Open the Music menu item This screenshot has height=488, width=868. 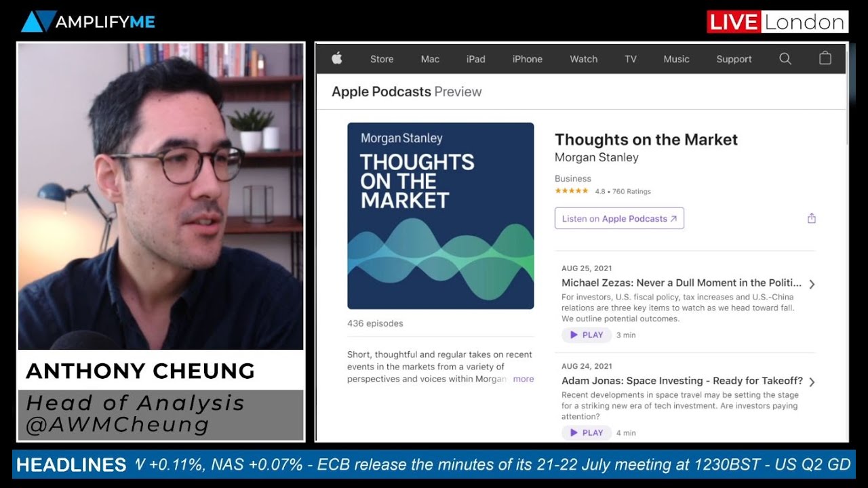click(676, 59)
